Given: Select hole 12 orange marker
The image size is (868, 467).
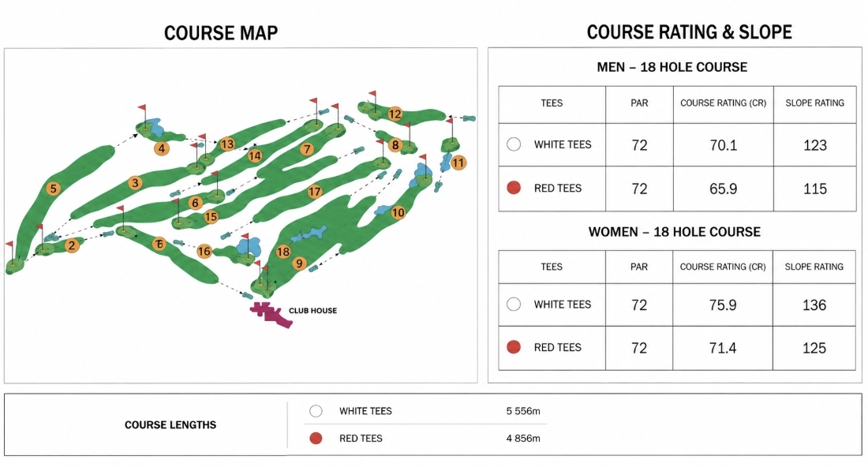Looking at the screenshot, I should click(395, 114).
